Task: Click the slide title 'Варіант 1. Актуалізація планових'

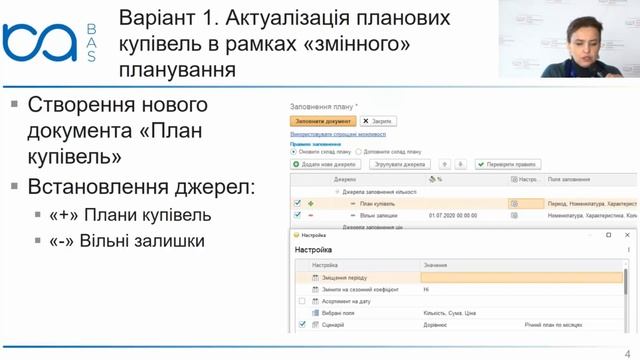Action: (284, 18)
